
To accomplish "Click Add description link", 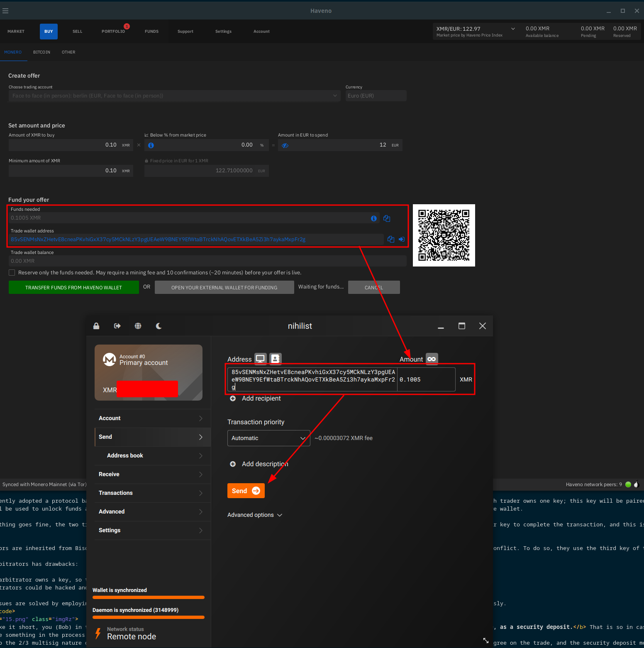I will [x=265, y=464].
